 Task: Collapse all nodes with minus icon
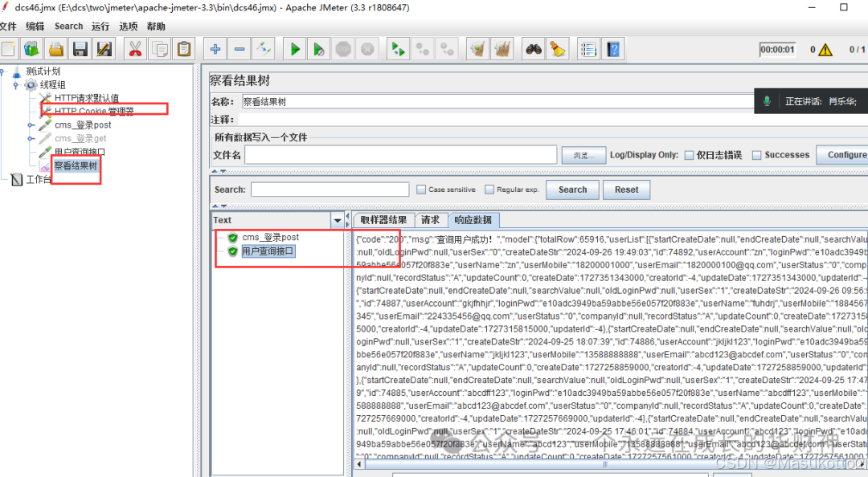(240, 49)
